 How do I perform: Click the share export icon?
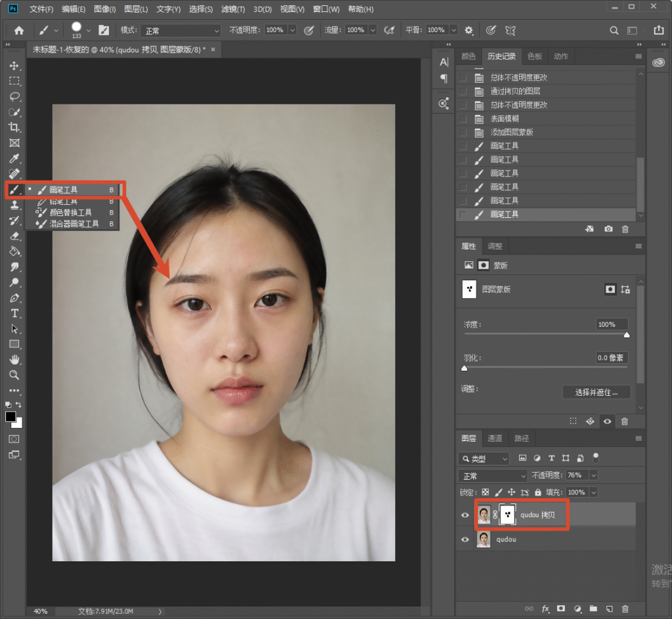pos(658,30)
